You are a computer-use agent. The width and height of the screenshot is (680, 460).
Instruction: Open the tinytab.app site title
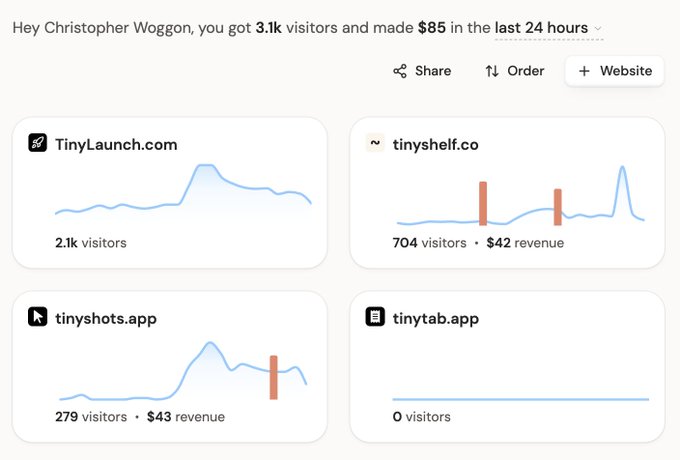(x=436, y=319)
